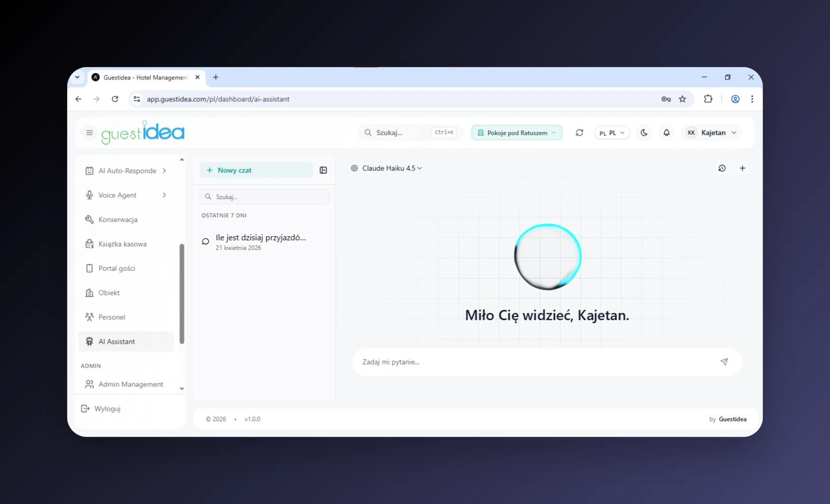Viewport: 830px width, 504px height.
Task: Open Personel section
Action: pos(126,318)
